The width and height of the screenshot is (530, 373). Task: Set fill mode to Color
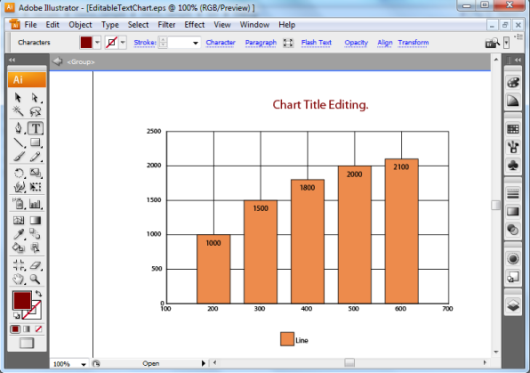click(x=15, y=329)
